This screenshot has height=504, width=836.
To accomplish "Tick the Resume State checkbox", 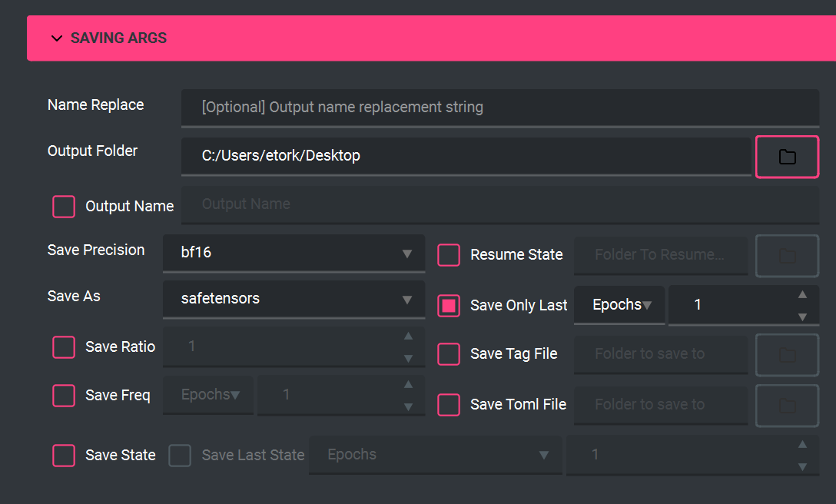I will [449, 255].
